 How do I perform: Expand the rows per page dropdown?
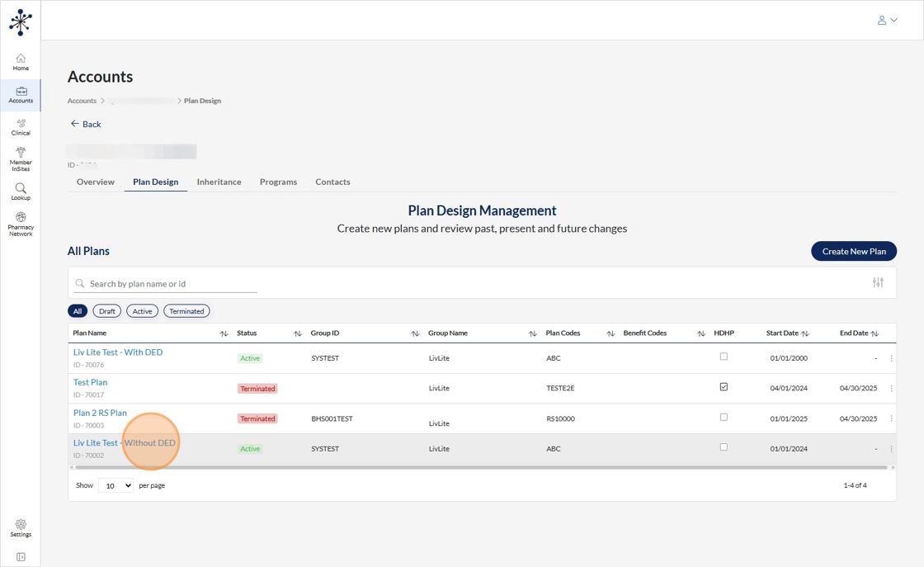coord(115,486)
